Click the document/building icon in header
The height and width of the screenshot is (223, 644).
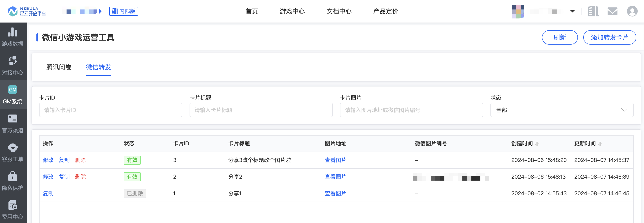click(593, 11)
